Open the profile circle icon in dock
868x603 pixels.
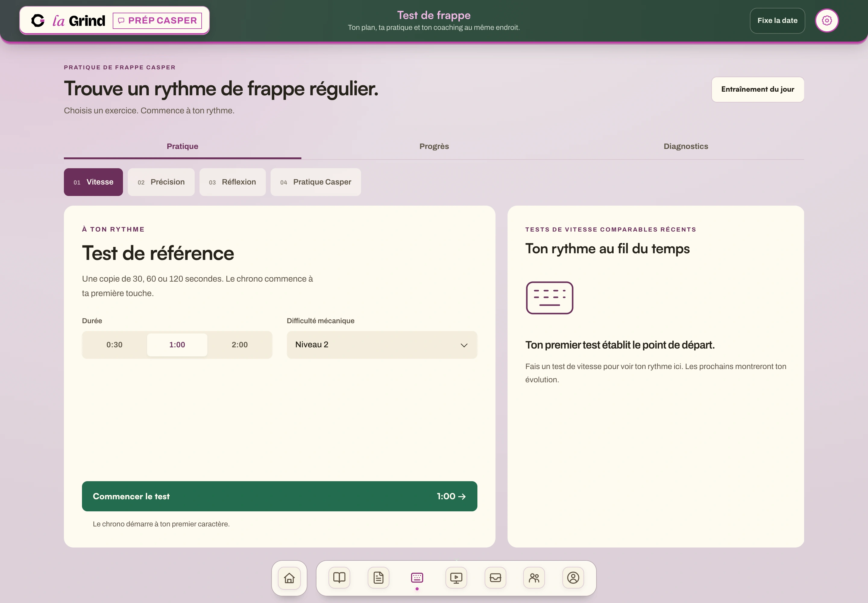pyautogui.click(x=573, y=578)
